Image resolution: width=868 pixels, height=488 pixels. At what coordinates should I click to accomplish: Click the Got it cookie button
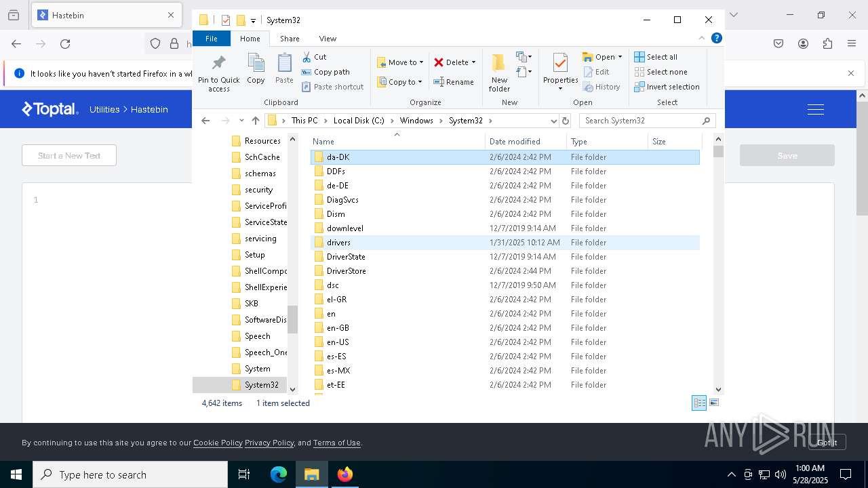coord(827,442)
